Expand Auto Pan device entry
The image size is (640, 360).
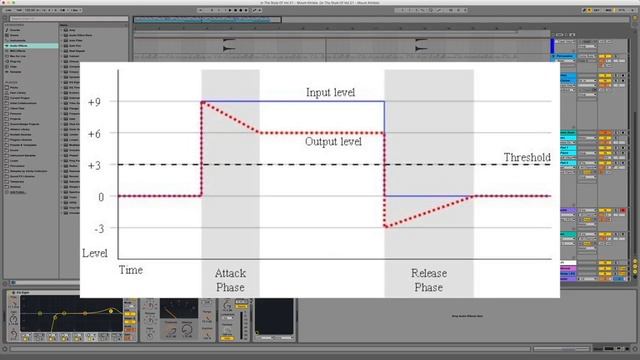click(62, 46)
